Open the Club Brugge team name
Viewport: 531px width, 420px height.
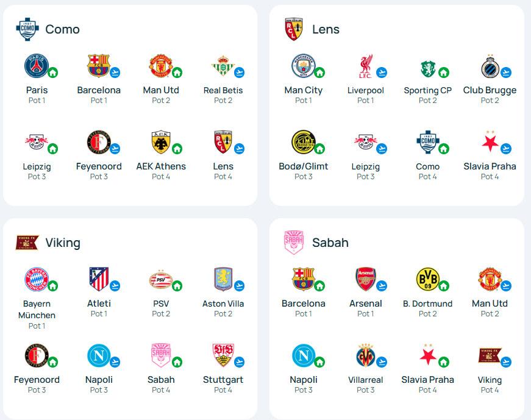tap(490, 90)
